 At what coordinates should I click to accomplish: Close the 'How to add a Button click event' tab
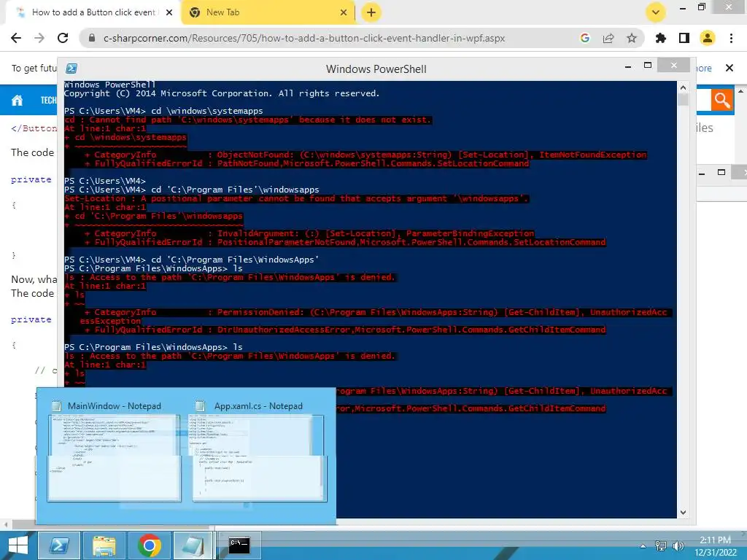click(169, 12)
